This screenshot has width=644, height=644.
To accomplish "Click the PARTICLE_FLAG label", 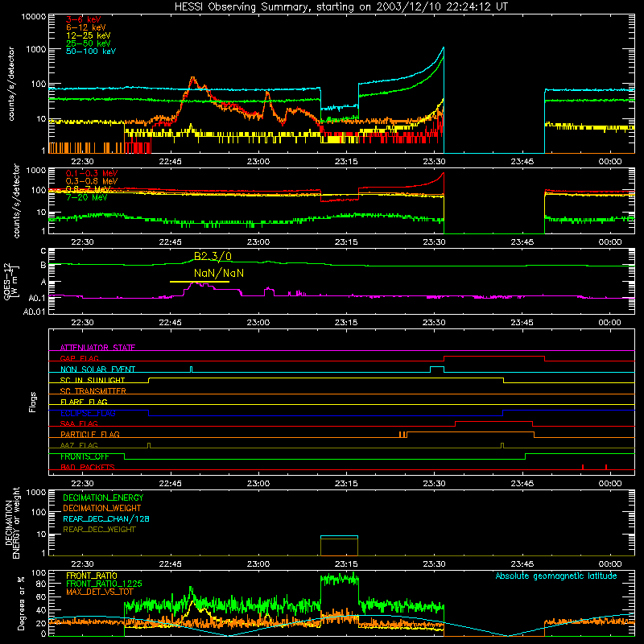I will [x=90, y=434].
